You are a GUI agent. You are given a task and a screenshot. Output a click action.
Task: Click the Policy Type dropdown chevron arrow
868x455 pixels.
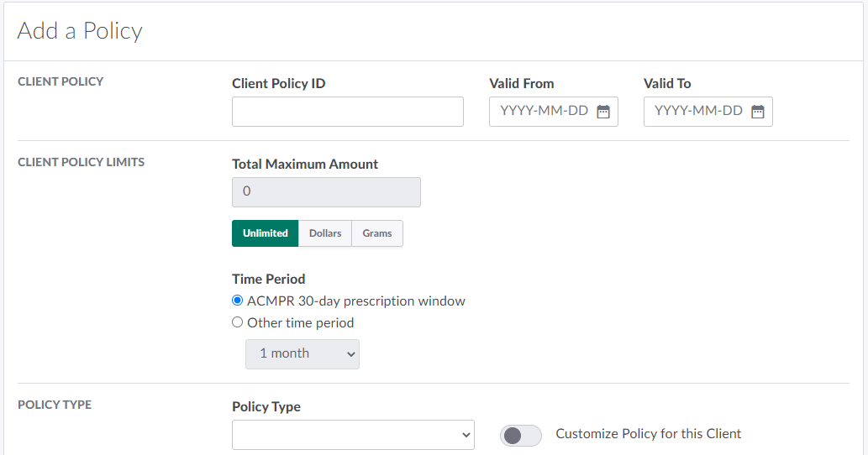pos(467,435)
